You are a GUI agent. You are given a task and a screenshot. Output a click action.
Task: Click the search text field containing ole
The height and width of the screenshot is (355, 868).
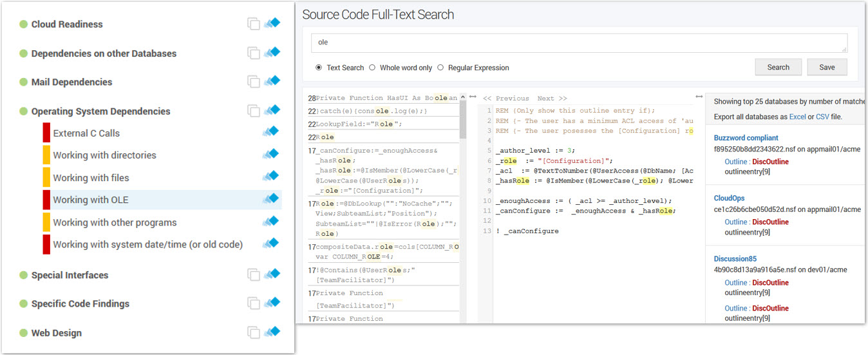pyautogui.click(x=579, y=43)
